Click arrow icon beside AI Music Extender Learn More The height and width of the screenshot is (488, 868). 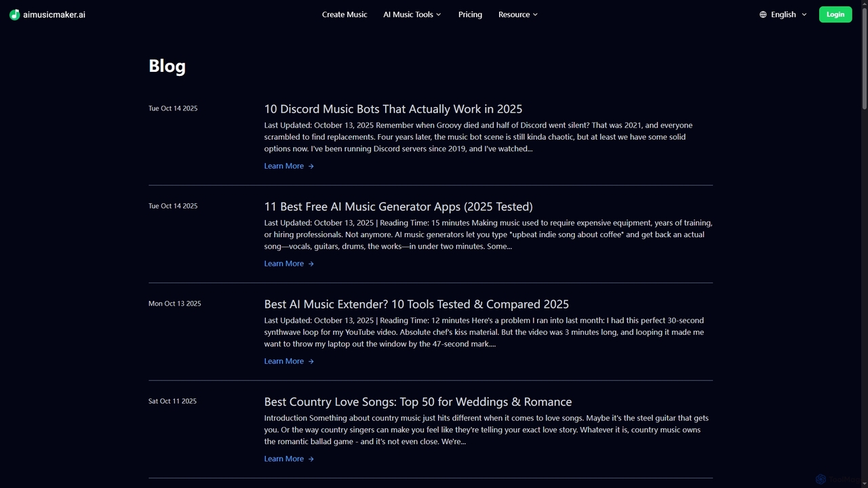point(311,361)
